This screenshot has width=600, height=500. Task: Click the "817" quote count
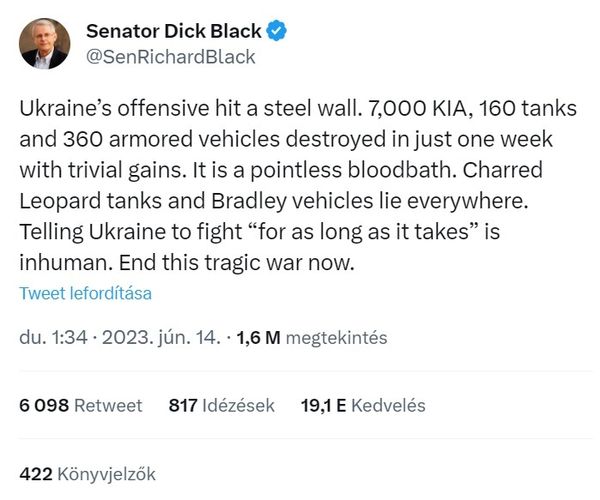point(183,405)
